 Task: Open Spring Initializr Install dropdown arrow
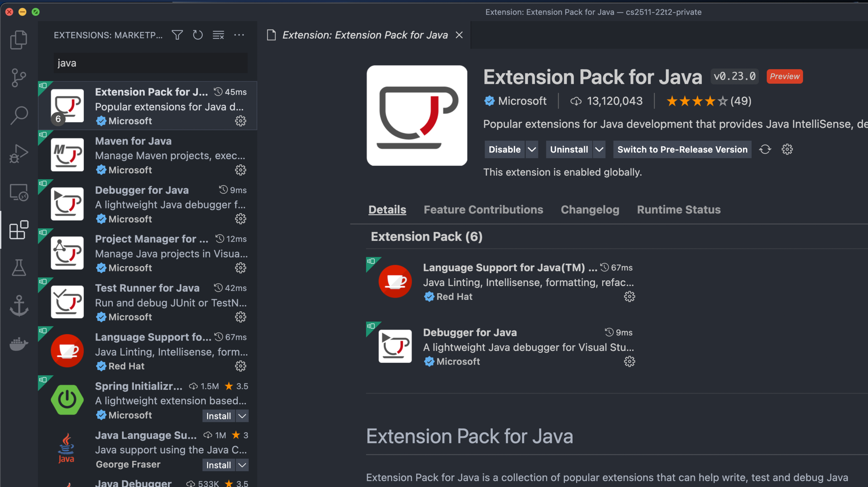[x=242, y=416]
